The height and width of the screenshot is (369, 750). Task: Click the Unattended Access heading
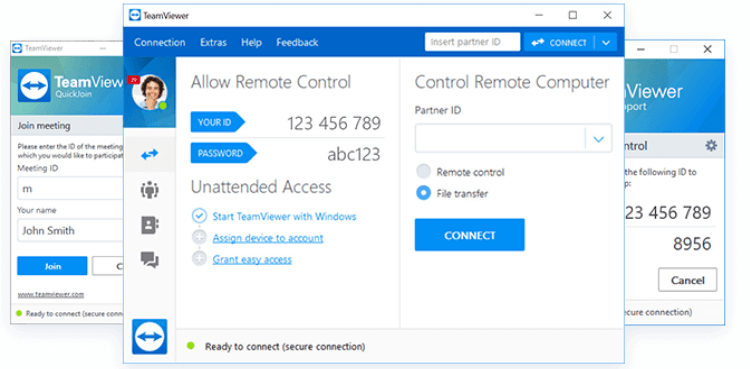pos(261,187)
